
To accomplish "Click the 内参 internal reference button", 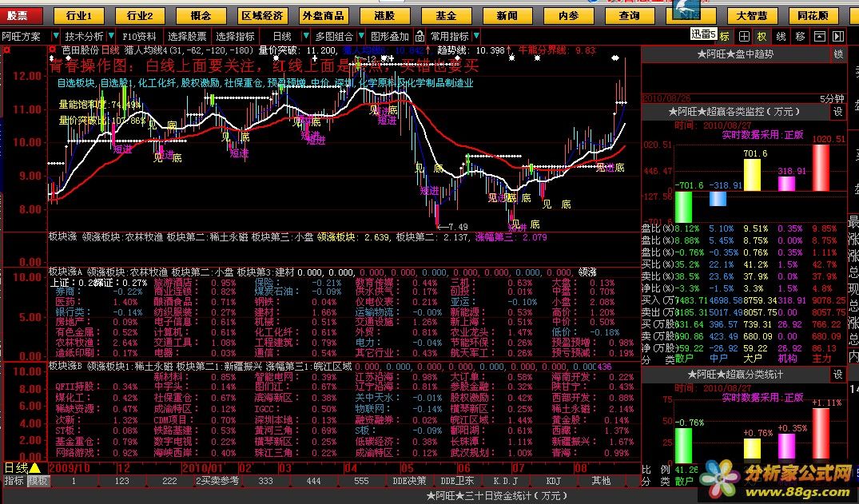I will point(568,15).
